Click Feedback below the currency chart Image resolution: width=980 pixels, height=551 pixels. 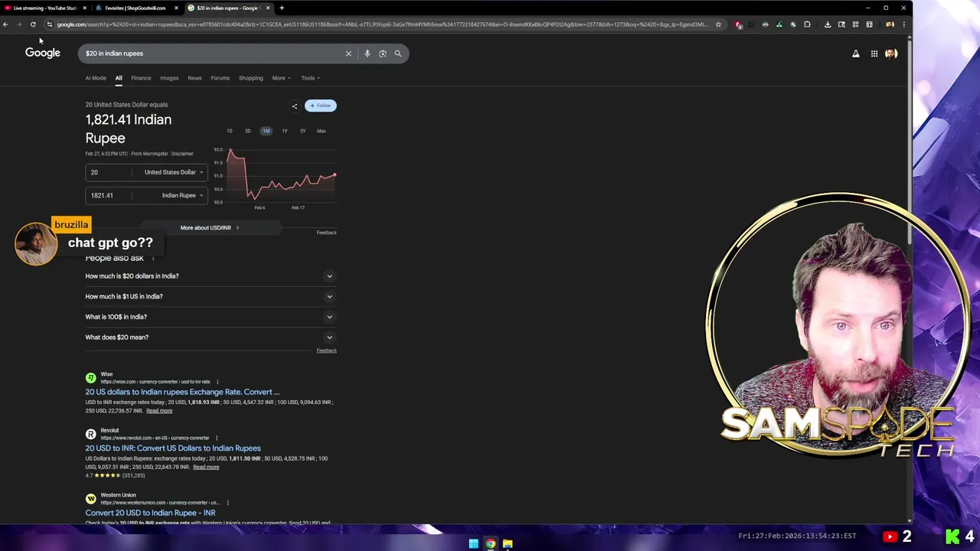pos(327,233)
